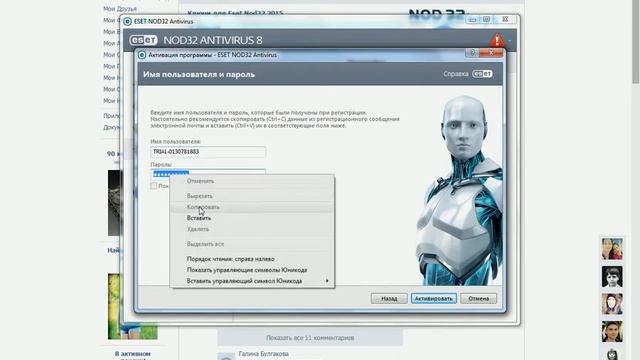
Task: Click the ESET icon in the activation dialog title bar
Action: pos(142,55)
